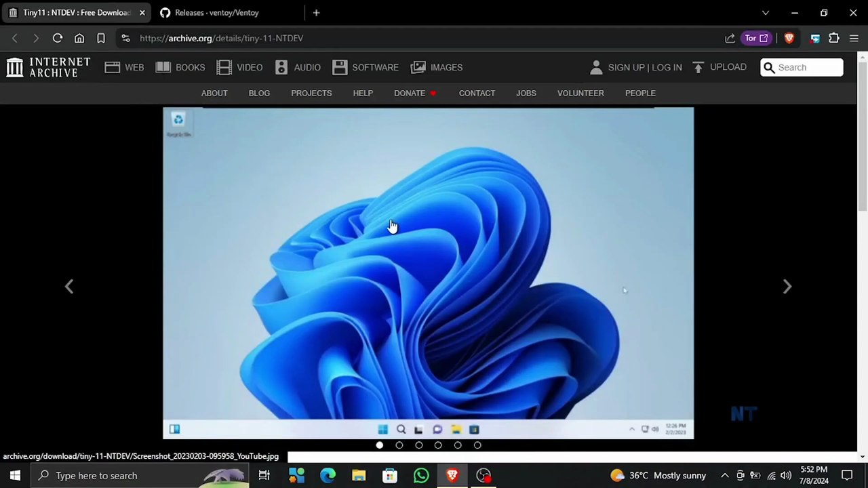Click the Donate link

(x=415, y=93)
